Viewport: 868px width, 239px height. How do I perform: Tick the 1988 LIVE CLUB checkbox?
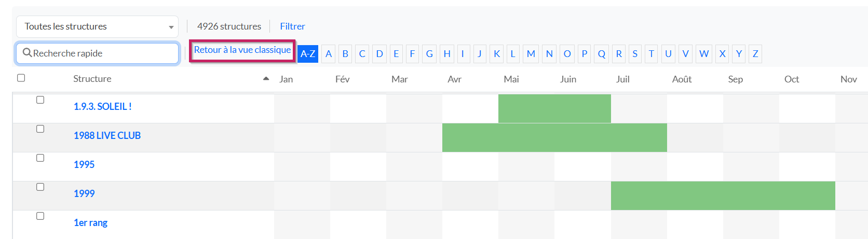[40, 129]
